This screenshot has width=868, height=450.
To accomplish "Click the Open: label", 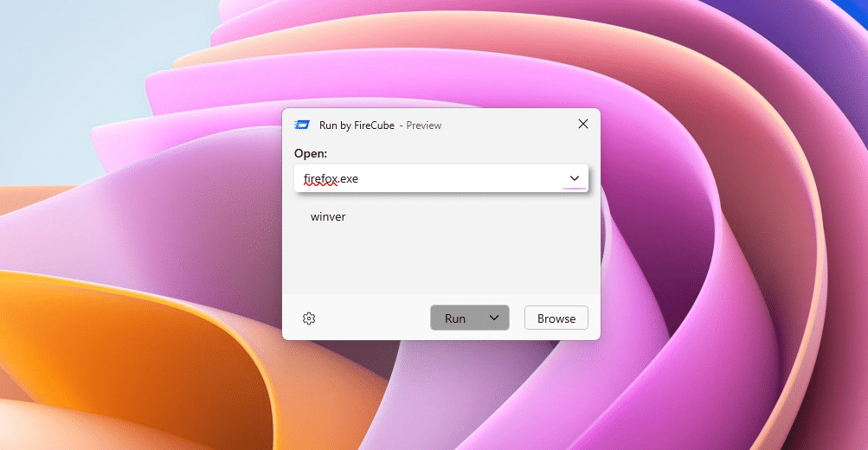I will (311, 153).
